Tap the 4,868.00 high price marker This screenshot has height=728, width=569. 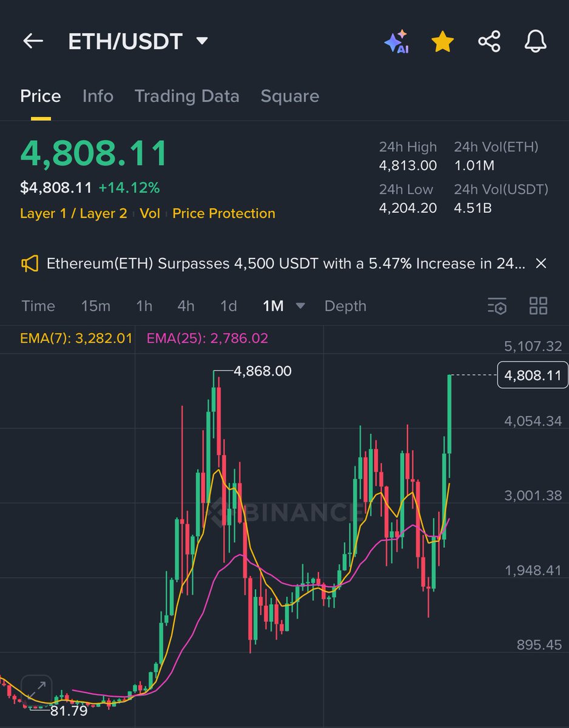click(262, 371)
